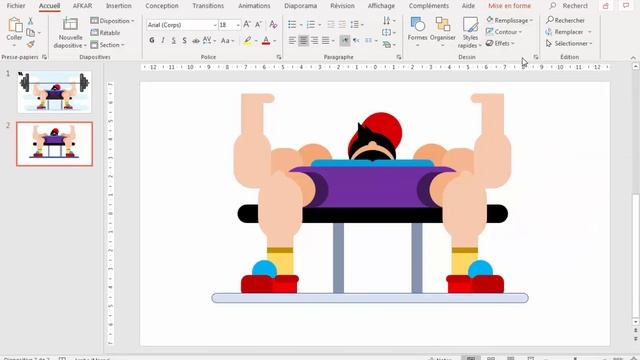
Task: Open Presse-papiers dialog launcher
Action: (44, 57)
